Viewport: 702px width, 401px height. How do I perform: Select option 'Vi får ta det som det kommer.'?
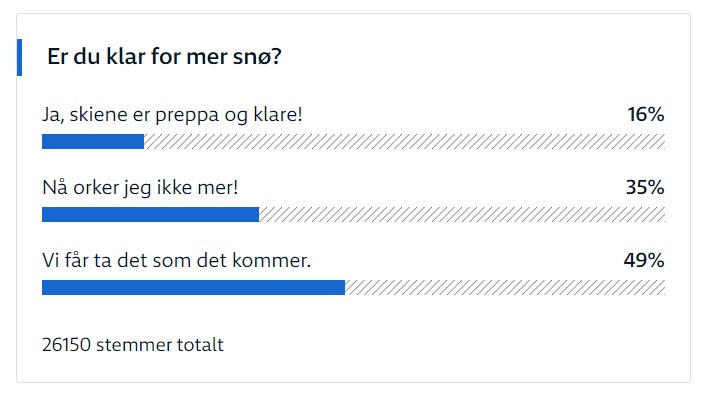coord(176,260)
